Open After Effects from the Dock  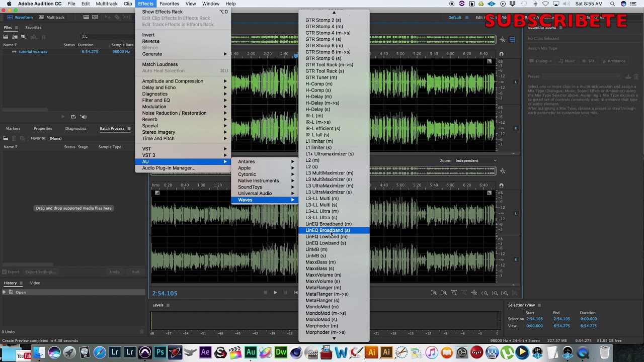coord(205,352)
